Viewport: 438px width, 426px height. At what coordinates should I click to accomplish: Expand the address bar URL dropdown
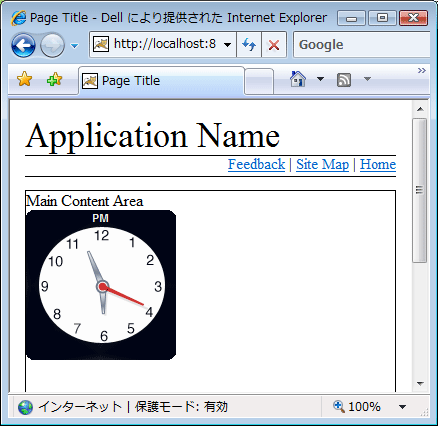[228, 44]
